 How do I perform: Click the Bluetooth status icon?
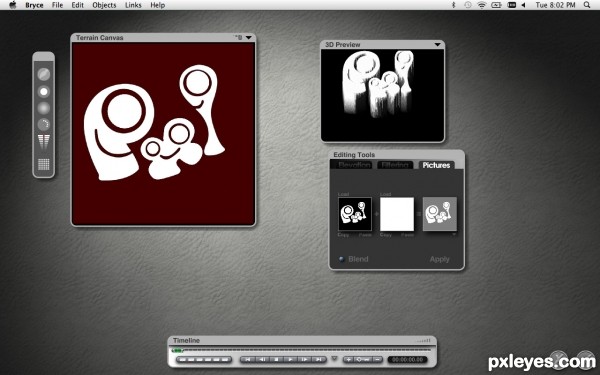pos(454,5)
